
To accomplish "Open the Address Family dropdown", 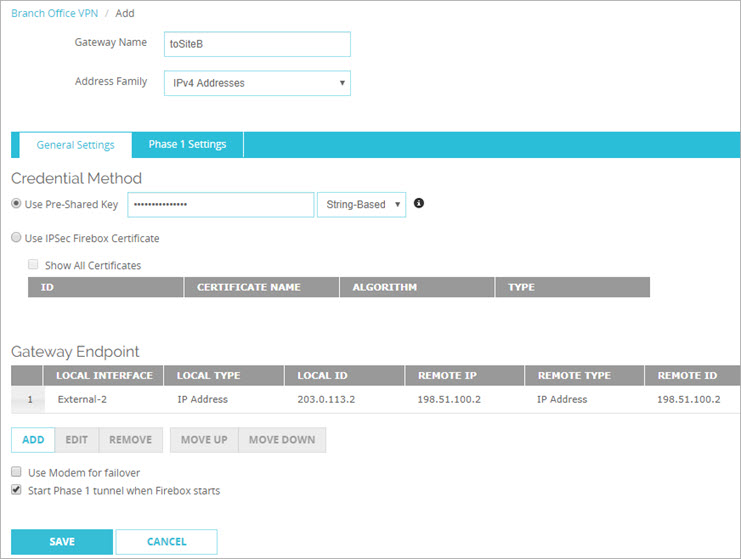I will click(257, 82).
